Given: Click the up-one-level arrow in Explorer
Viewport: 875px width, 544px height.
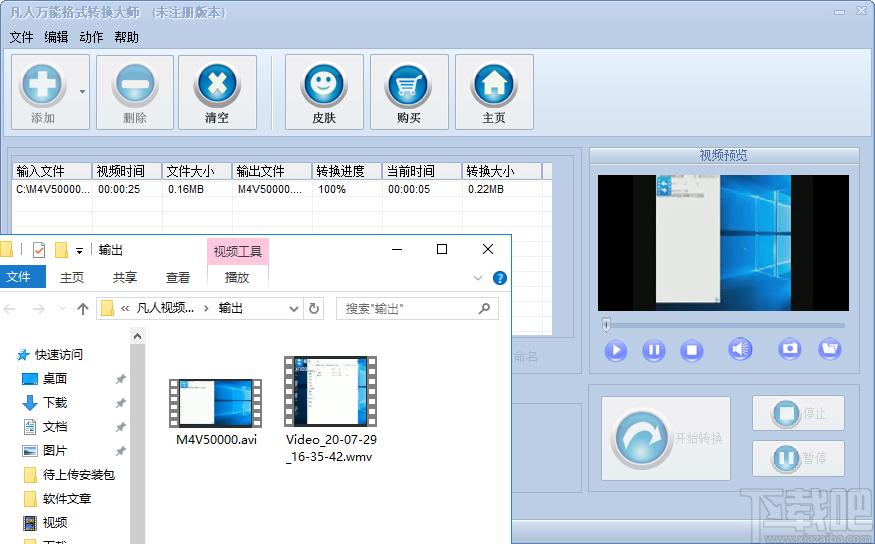Looking at the screenshot, I should [83, 309].
